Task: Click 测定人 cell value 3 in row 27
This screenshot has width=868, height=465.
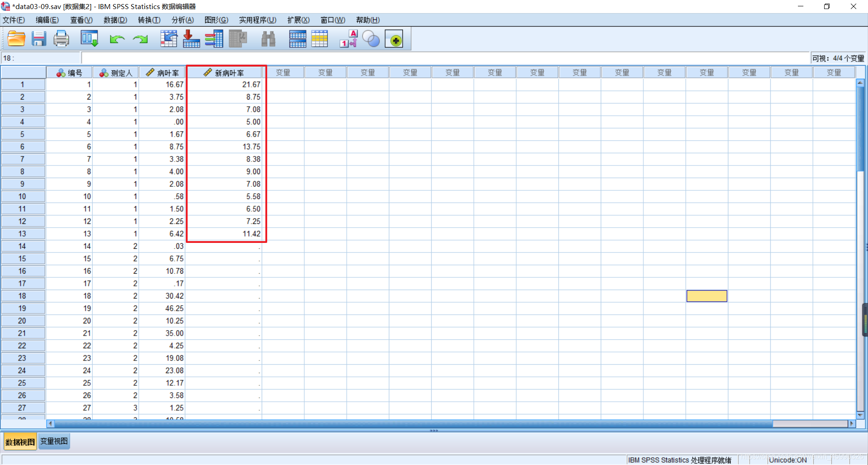Action: pos(116,408)
